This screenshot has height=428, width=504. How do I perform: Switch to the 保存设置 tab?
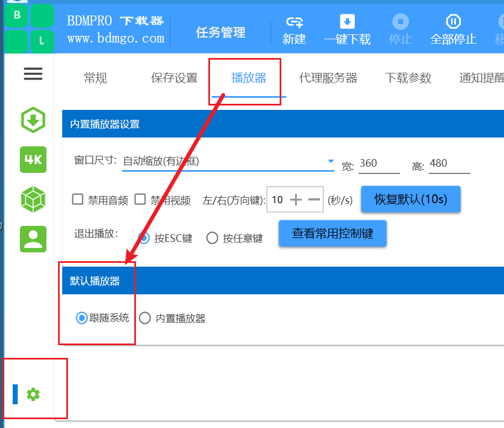(175, 78)
